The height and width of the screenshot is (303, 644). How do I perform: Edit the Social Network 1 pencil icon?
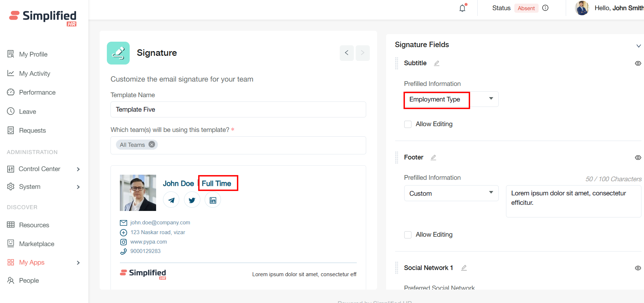[x=464, y=268]
